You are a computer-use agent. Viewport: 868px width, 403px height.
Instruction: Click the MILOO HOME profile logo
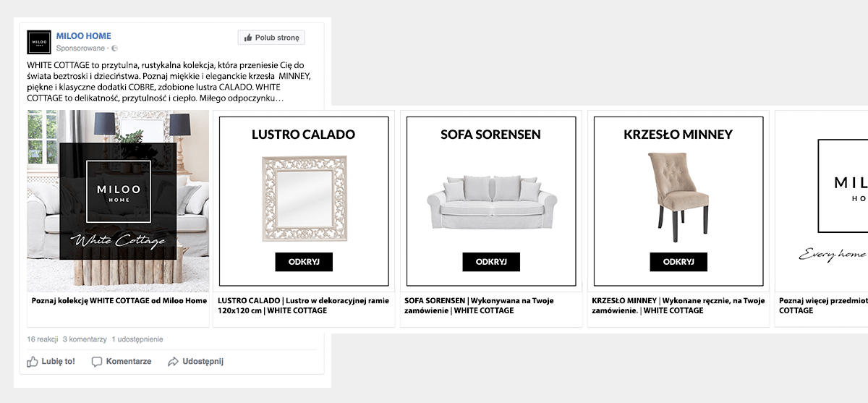[x=40, y=42]
